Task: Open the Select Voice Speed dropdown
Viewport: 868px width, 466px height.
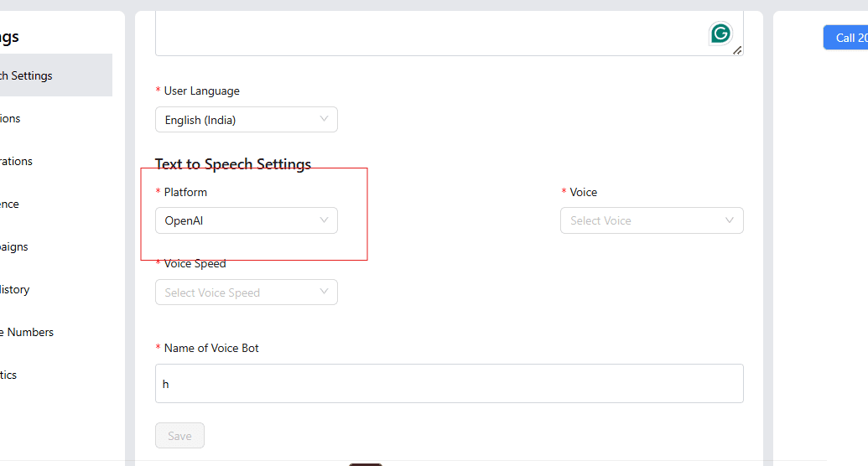Action: click(246, 293)
